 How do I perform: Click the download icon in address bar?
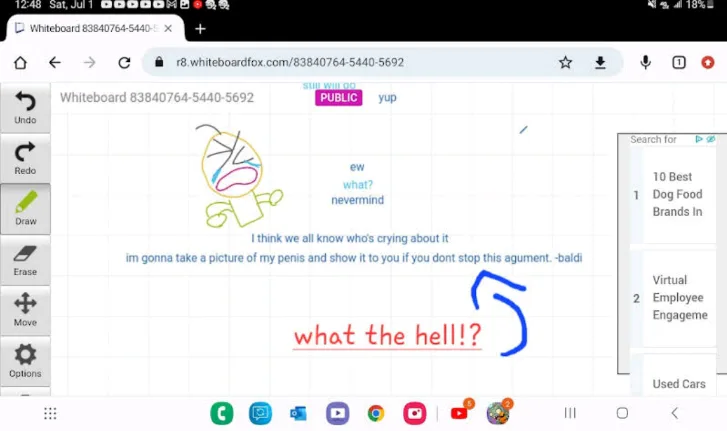(600, 62)
